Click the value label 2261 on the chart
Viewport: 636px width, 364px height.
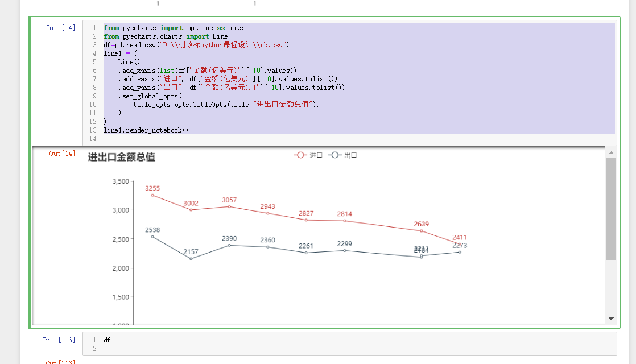(x=306, y=246)
